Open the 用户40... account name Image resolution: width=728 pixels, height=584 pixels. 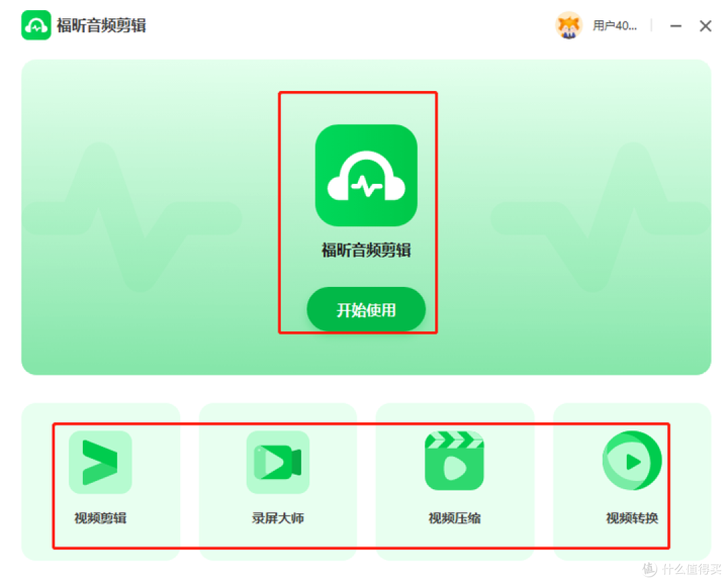(x=615, y=26)
